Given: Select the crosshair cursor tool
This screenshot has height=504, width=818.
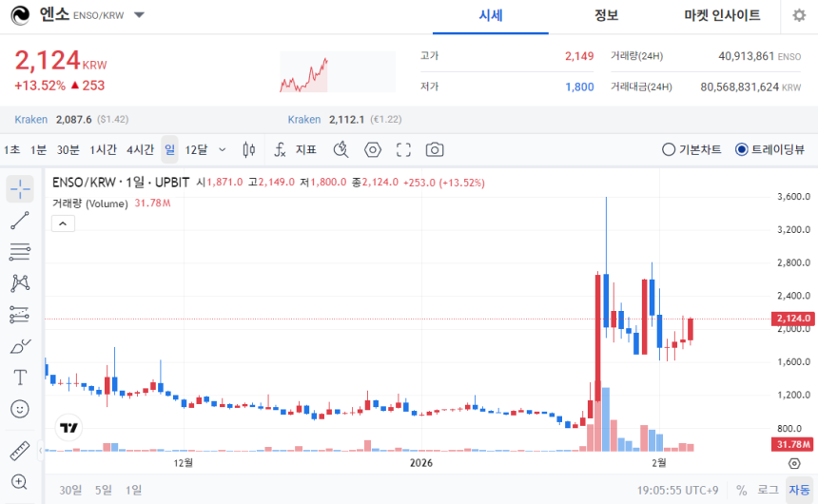Looking at the screenshot, I should [20, 189].
